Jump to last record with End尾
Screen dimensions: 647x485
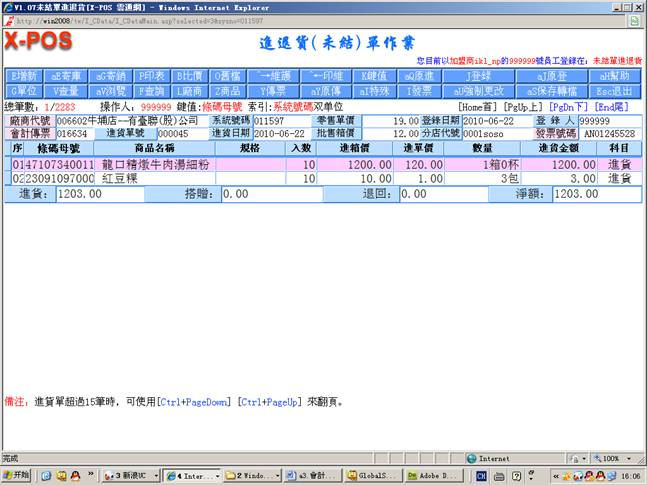612,106
